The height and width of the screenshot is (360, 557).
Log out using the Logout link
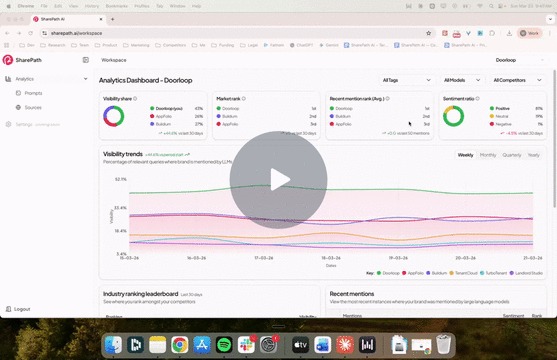(18, 309)
